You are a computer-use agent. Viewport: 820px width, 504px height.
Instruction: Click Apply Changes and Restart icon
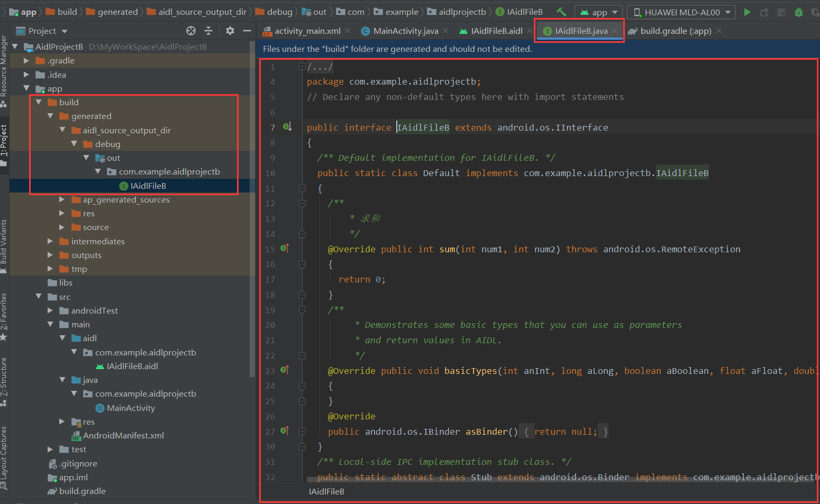point(764,12)
